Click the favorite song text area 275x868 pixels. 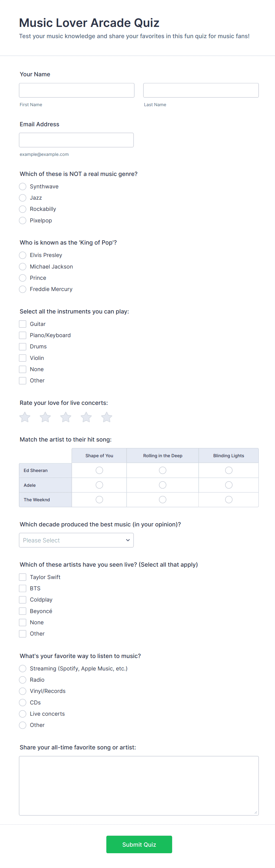pos(138,785)
